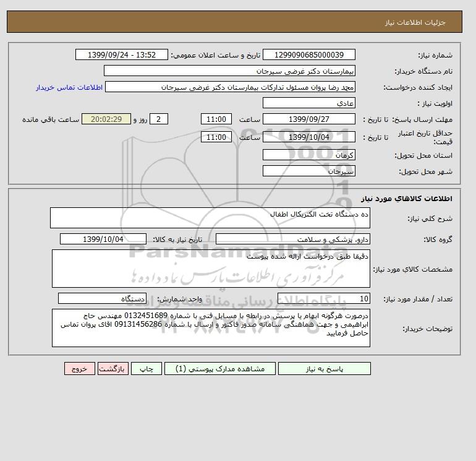Click the delivery city field سیرجان
Image resolution: width=476 pixels, height=461 pixels.
(x=308, y=171)
